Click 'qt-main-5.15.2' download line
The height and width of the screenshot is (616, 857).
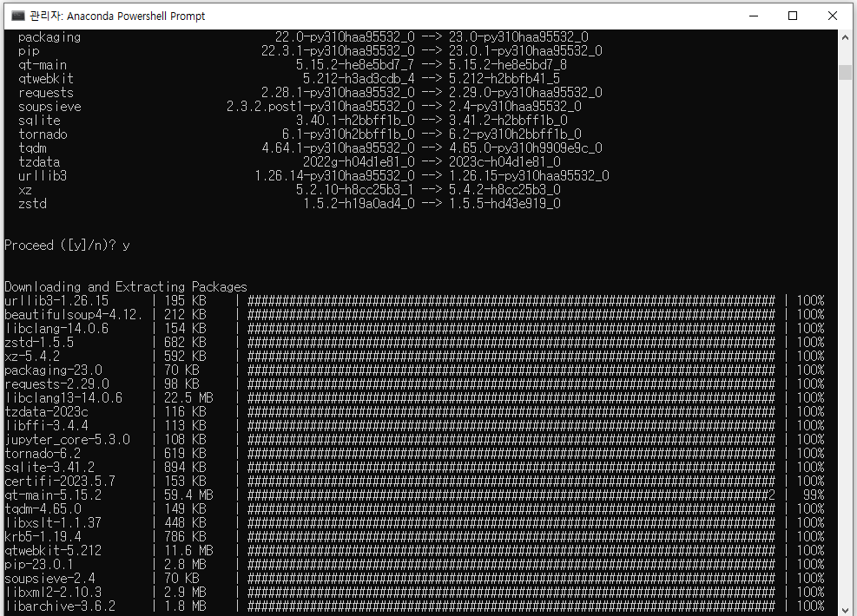[x=414, y=495]
